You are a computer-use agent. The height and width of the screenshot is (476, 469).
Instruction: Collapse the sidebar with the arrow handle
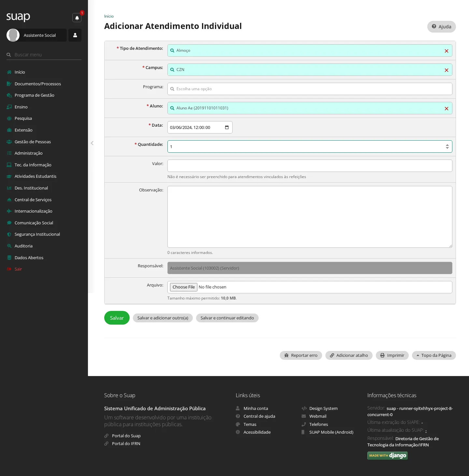(x=92, y=143)
